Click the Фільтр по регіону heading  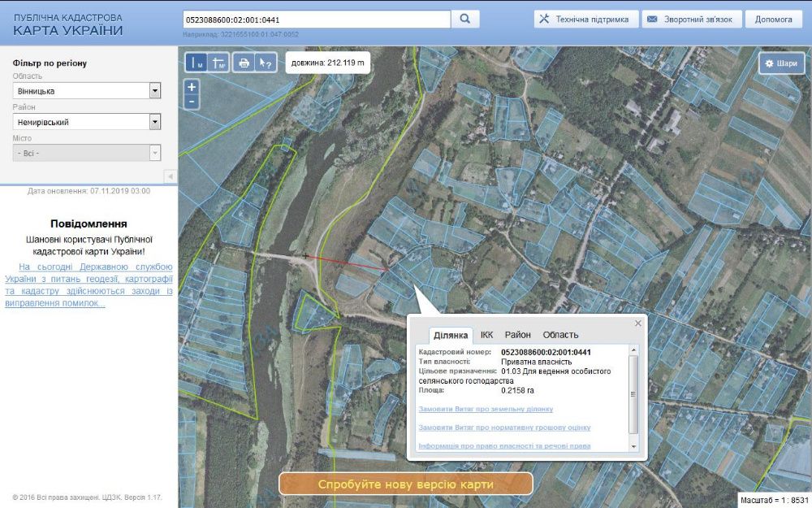(50, 63)
